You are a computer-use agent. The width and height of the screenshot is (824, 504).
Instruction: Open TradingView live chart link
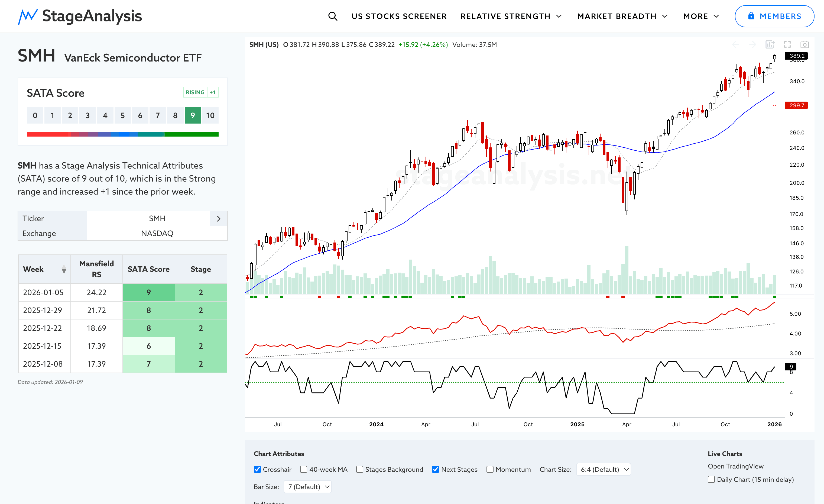[x=735, y=466]
